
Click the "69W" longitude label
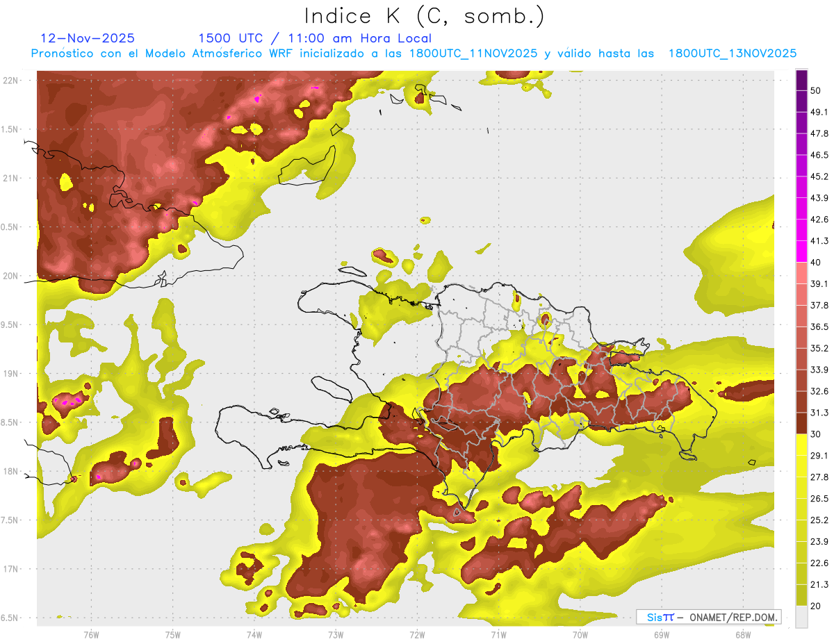tap(662, 634)
